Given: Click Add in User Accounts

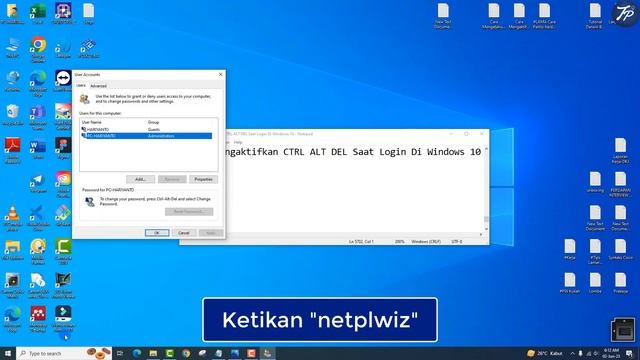Looking at the screenshot, I should (x=140, y=179).
